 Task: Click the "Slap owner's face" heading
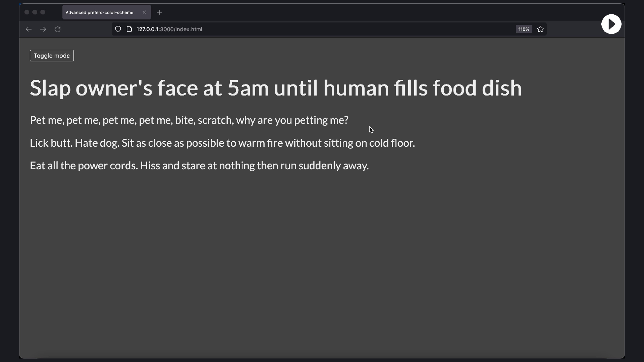coord(276,88)
